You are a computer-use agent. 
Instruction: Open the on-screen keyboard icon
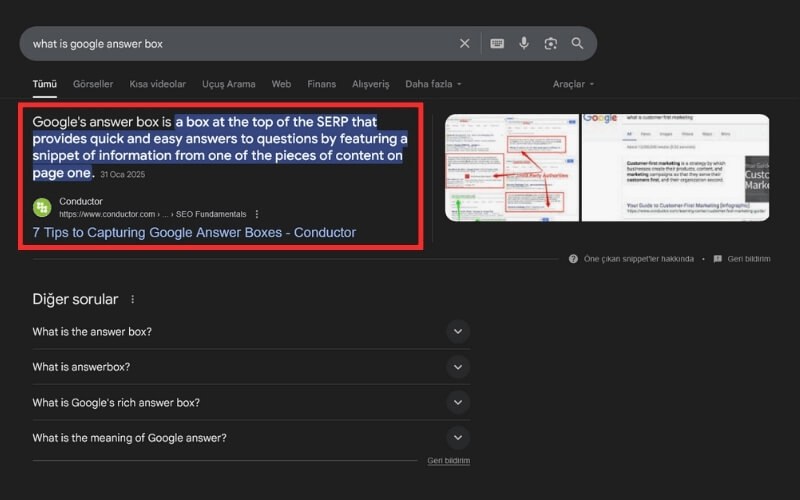(x=497, y=44)
